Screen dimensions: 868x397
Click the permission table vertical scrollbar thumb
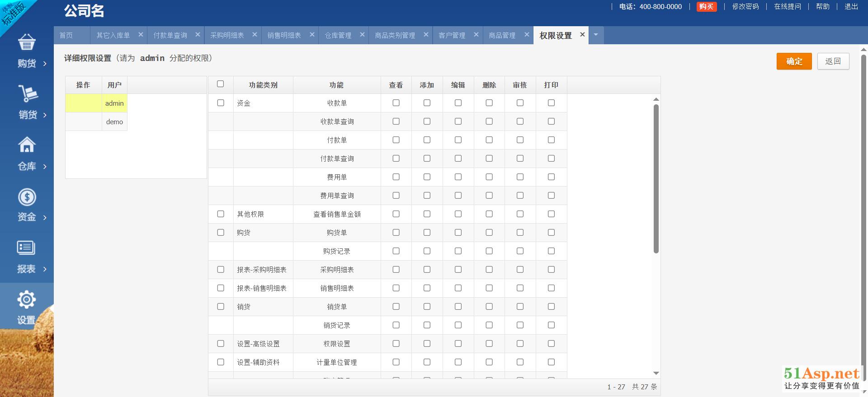click(656, 178)
